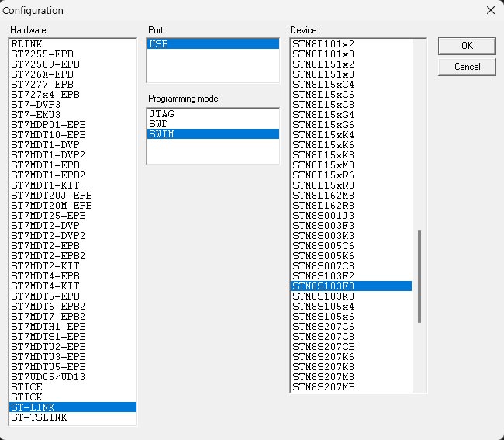The width and height of the screenshot is (504, 440).
Task: Pick device STM8L162M8
Action: coord(351,196)
